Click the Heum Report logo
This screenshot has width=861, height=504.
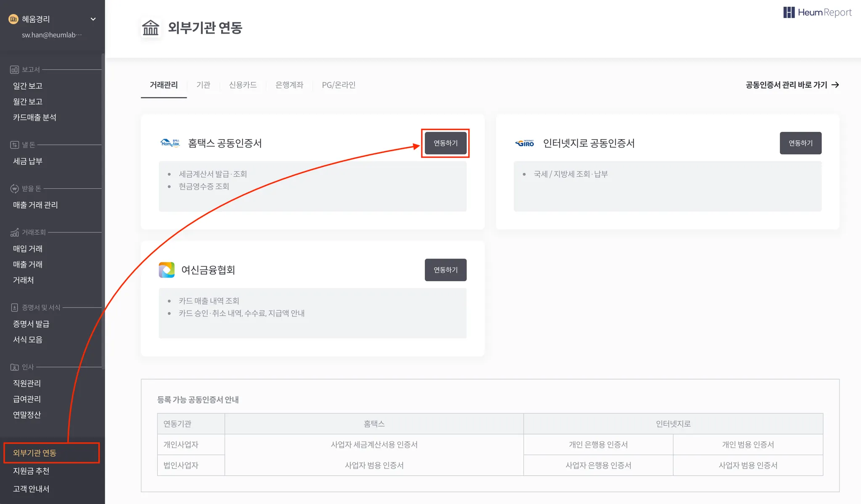click(817, 13)
